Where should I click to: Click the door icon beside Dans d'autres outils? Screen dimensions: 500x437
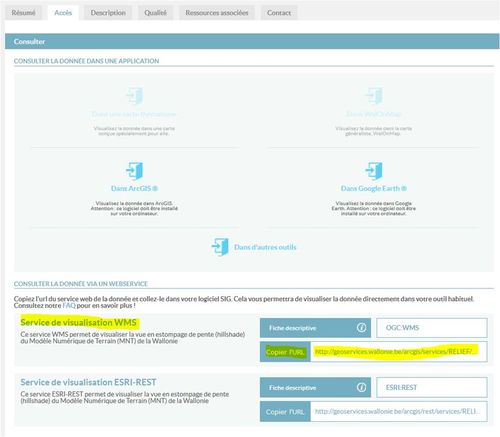220,247
